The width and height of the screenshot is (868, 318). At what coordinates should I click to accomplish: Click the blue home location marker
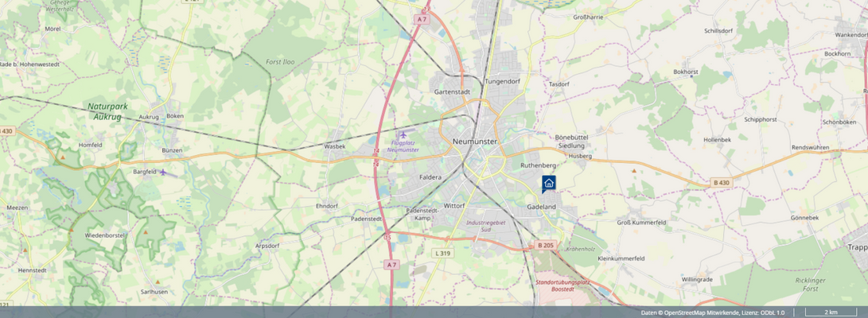[x=548, y=184]
